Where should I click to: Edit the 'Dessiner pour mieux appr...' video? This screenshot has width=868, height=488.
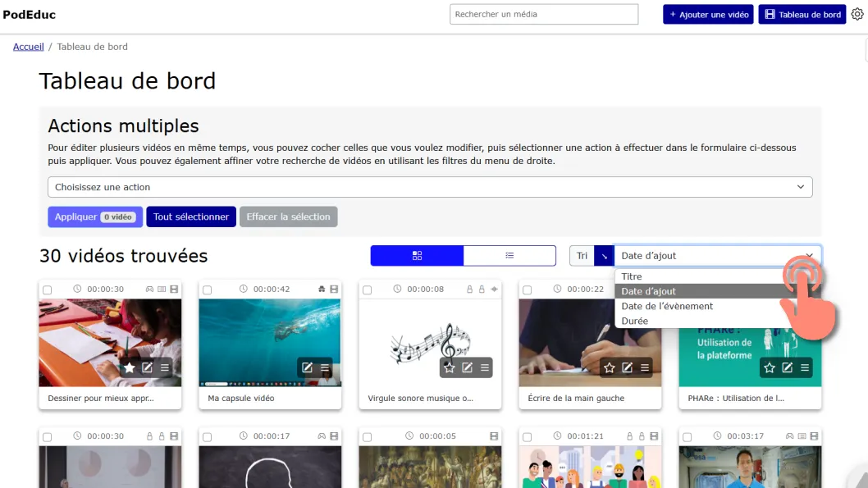pyautogui.click(x=147, y=367)
